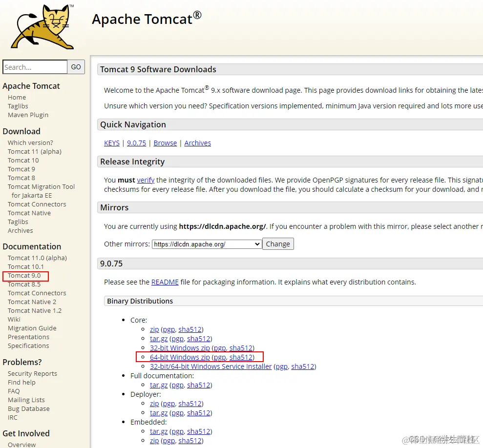Image resolution: width=483 pixels, height=448 pixels.
Task: Download the Embedded tar.gz
Action: pyautogui.click(x=159, y=431)
